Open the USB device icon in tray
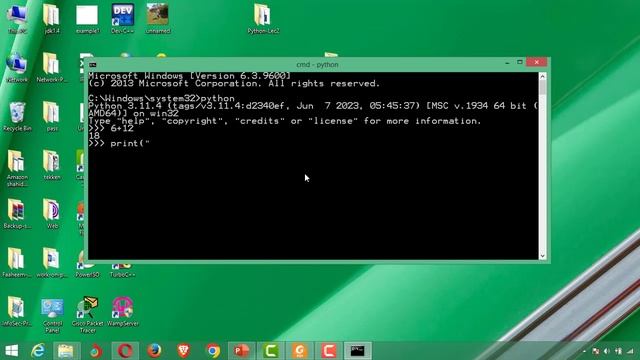The width and height of the screenshot is (640, 360). 618,351
